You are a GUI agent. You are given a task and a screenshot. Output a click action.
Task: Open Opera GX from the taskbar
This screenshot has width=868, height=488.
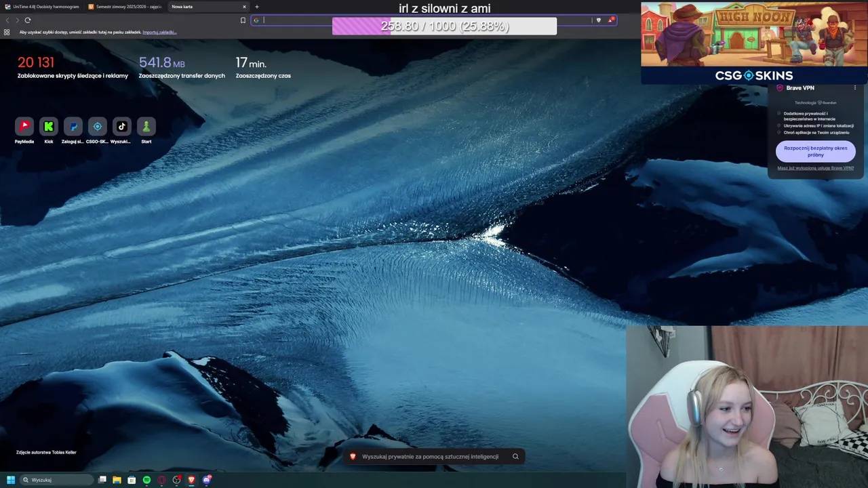[x=161, y=480]
